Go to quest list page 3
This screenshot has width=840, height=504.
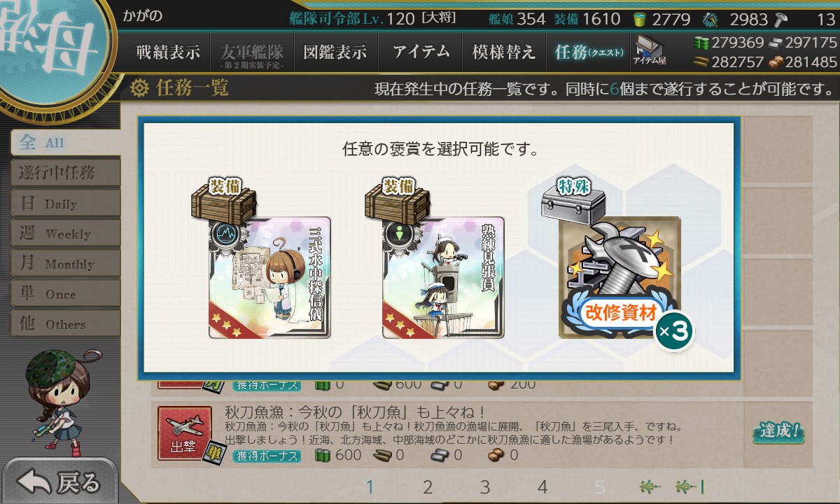(x=484, y=487)
